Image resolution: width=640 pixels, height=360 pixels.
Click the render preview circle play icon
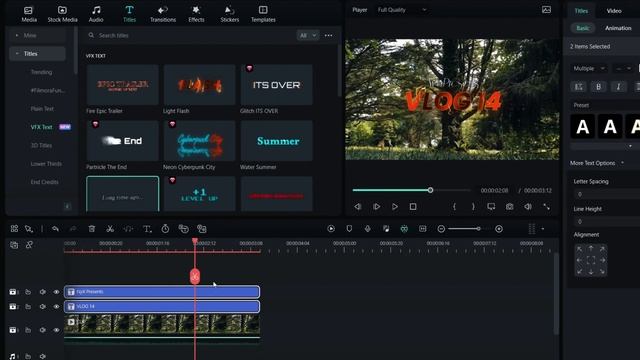pos(331,229)
